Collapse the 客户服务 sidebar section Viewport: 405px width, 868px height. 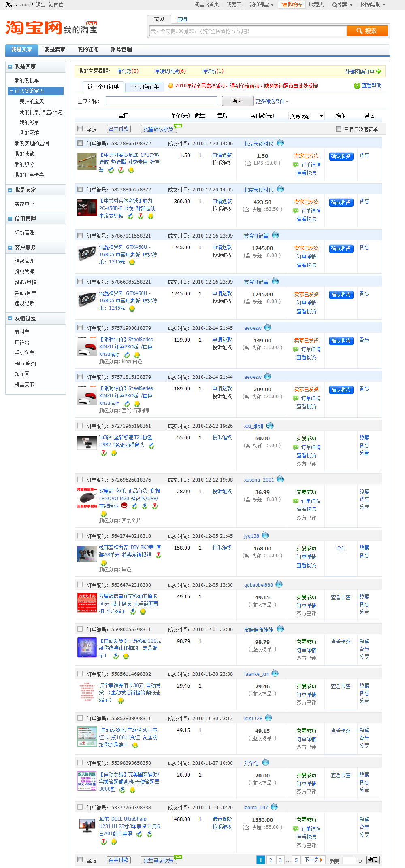click(10, 248)
